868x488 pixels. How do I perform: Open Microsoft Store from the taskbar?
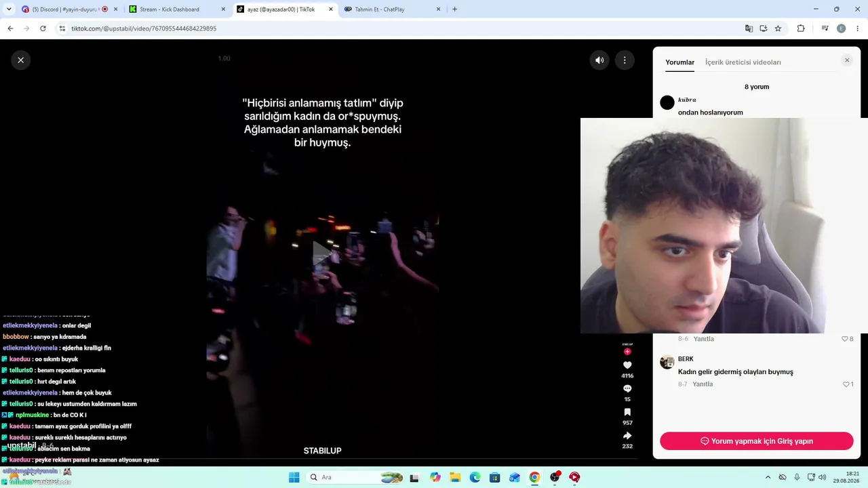495,477
